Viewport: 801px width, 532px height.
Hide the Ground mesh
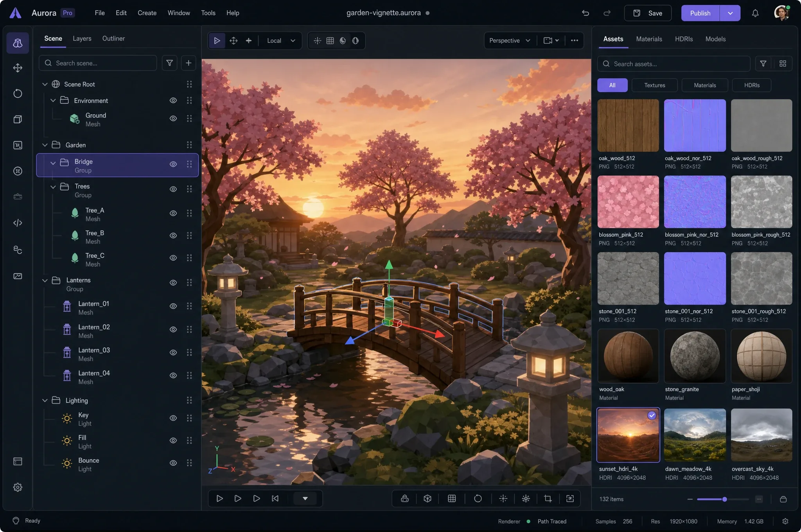point(173,119)
